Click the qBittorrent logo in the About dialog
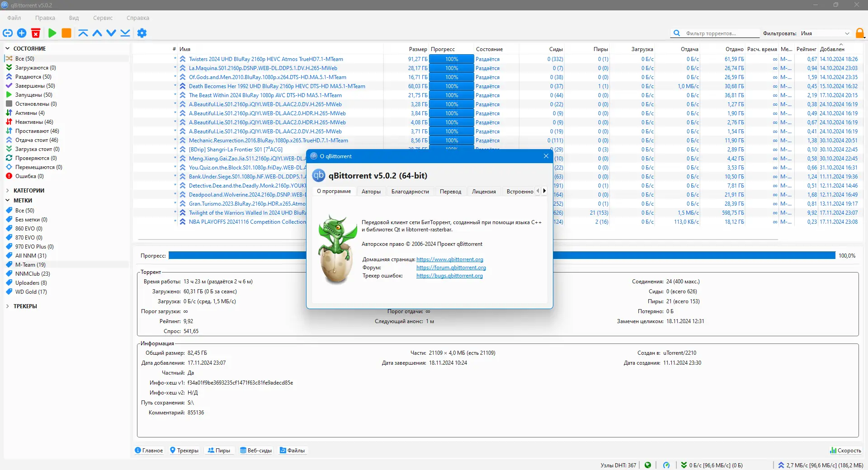This screenshot has width=868, height=470. (319, 175)
